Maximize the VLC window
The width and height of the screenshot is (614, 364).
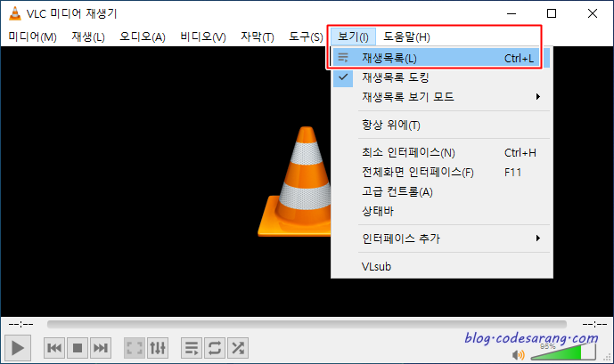[552, 13]
